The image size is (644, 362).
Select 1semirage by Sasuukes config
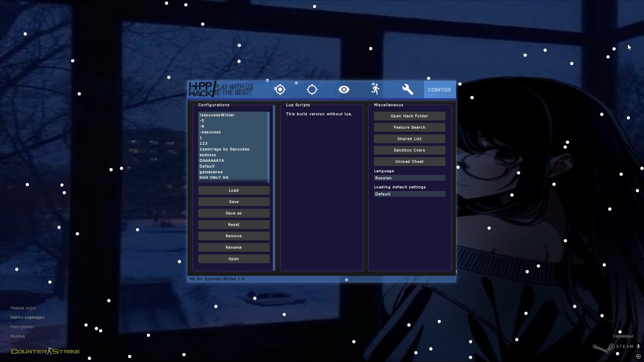coord(233,149)
